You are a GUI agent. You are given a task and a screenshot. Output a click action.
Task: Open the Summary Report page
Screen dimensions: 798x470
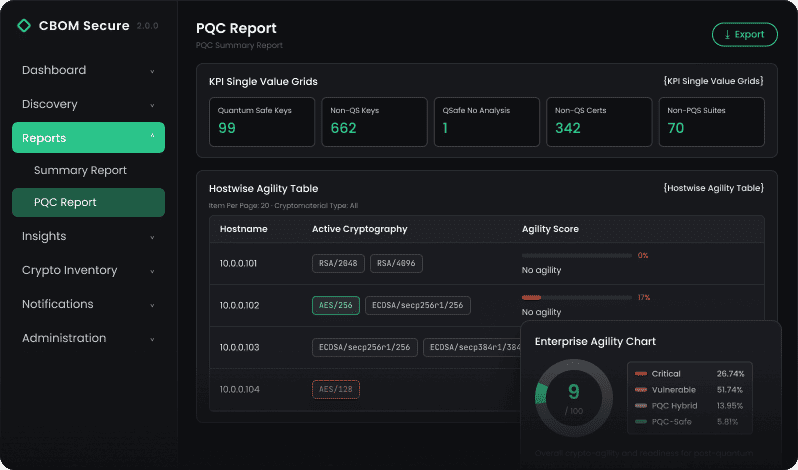coord(80,170)
